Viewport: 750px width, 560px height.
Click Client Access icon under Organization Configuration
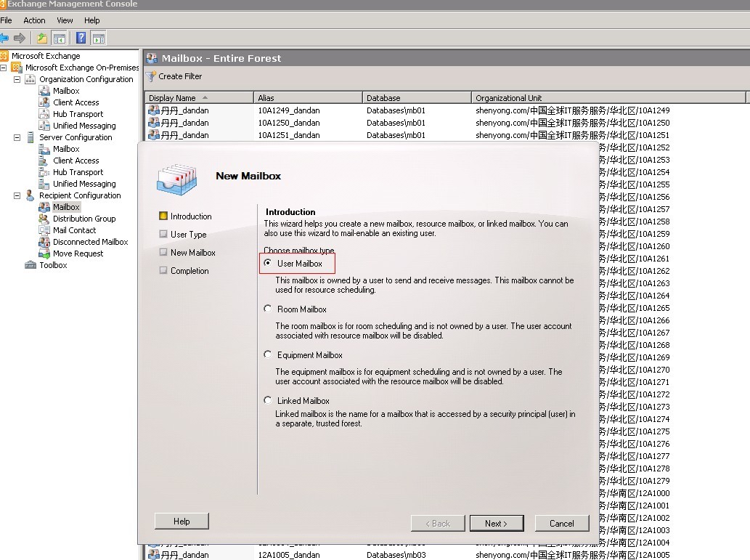coord(44,102)
